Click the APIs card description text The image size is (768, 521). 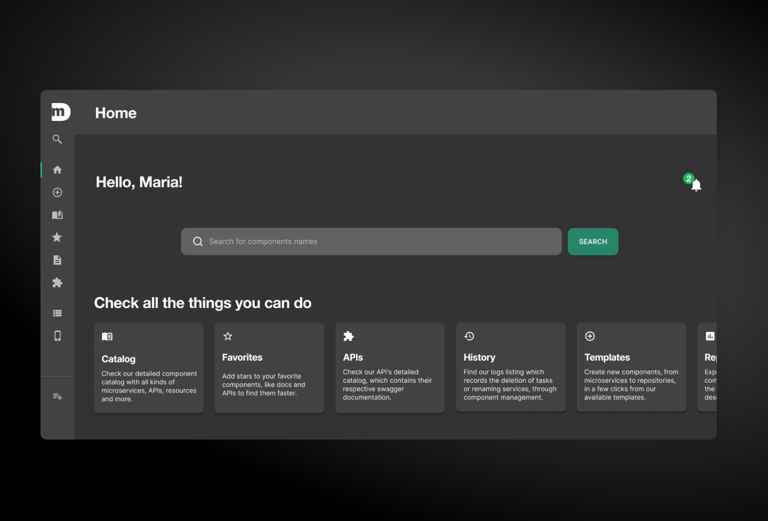387,385
